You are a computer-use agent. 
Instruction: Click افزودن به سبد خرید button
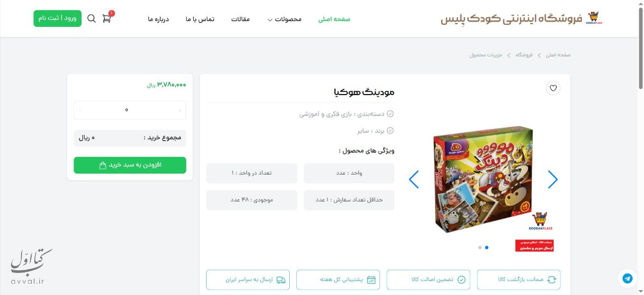click(x=130, y=165)
